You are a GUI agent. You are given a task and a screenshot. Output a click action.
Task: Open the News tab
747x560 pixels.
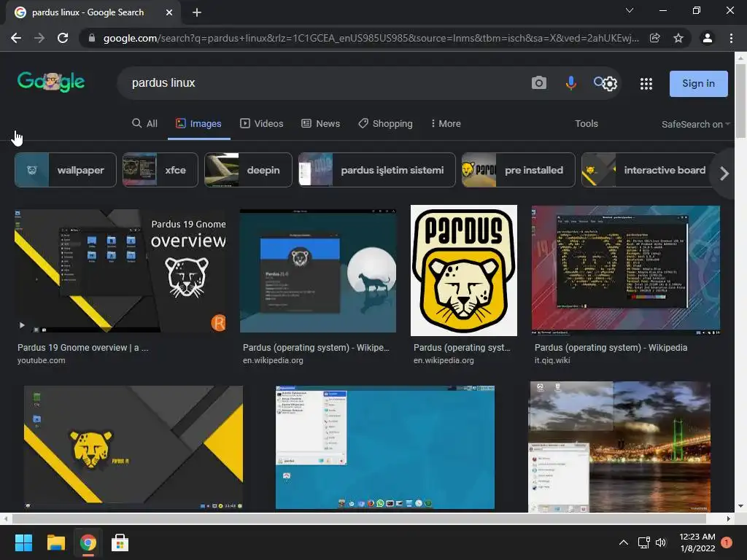point(321,124)
